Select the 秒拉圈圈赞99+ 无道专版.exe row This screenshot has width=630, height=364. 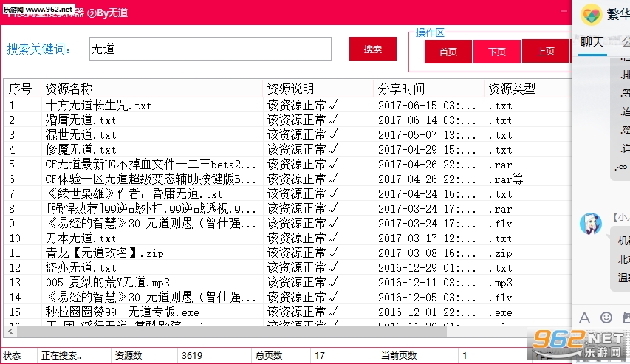(123, 312)
